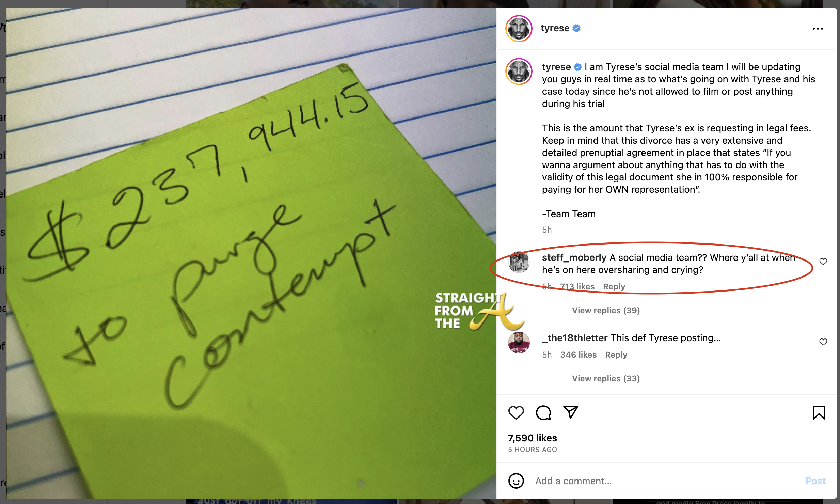Open steff_moberly's avatar
Image resolution: width=840 pixels, height=504 pixels.
[x=519, y=262]
